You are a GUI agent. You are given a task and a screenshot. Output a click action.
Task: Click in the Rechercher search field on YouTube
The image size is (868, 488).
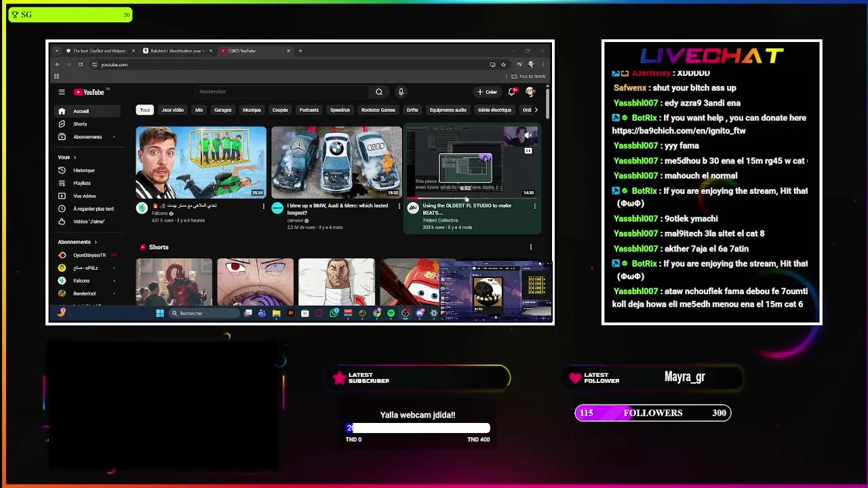pyautogui.click(x=281, y=92)
